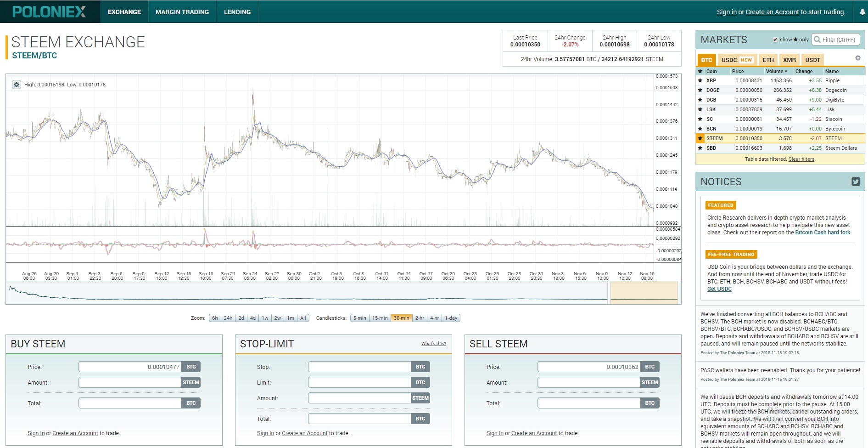Click the star icon on the DOGE row
Screen dimensions: 868x448
(x=700, y=90)
